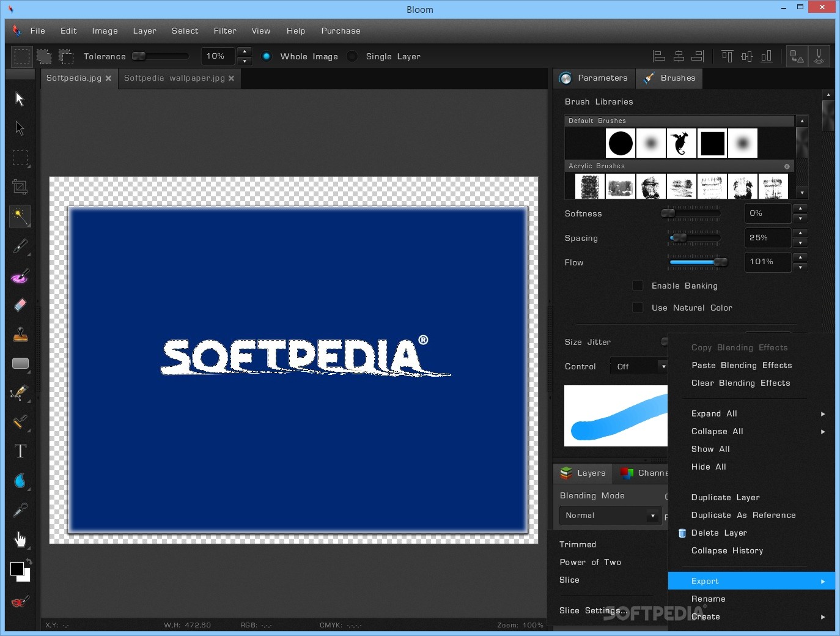Choose Paste Blending Effects

tap(742, 365)
